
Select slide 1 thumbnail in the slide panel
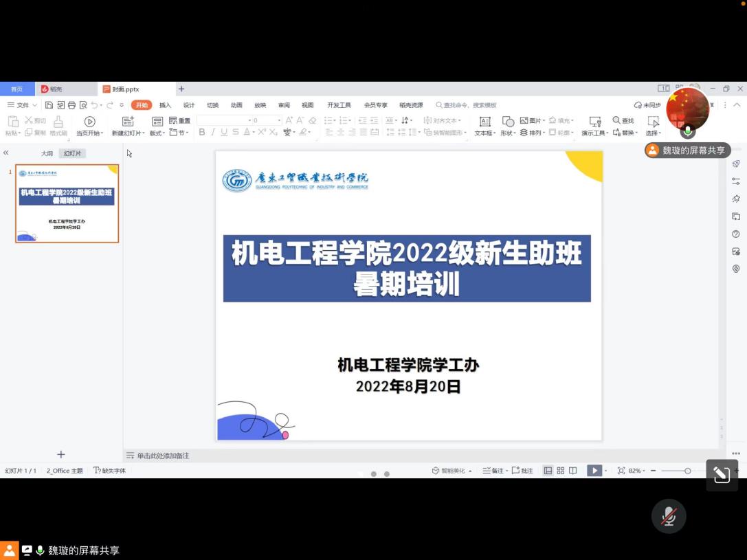coord(67,203)
